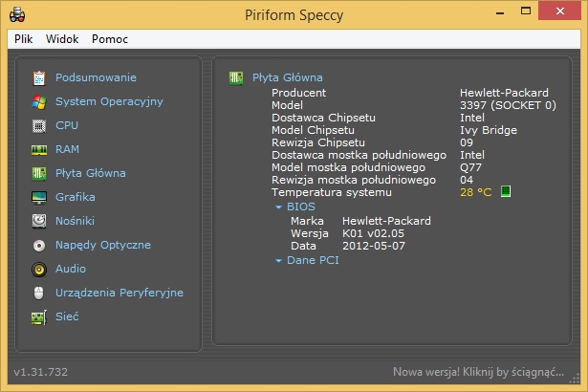Open Napędy Optyczne section
This screenshot has height=392, width=588.
click(x=103, y=245)
